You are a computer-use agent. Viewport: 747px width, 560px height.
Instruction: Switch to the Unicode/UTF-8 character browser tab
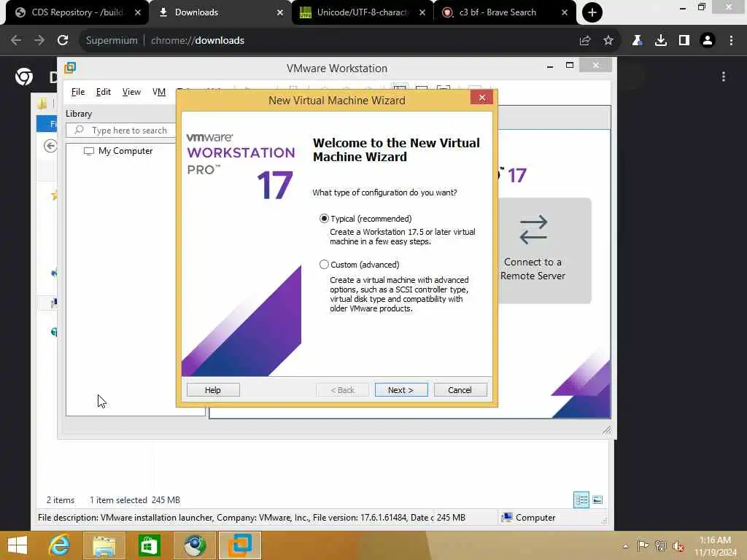tap(362, 12)
